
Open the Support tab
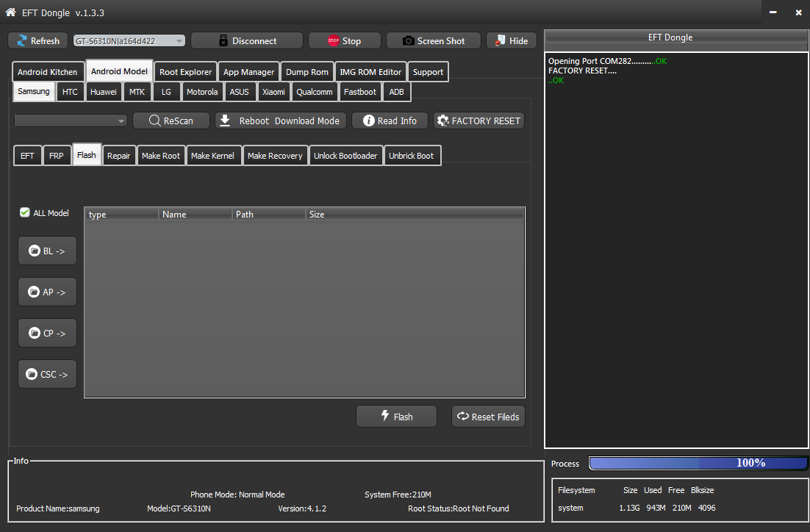428,72
